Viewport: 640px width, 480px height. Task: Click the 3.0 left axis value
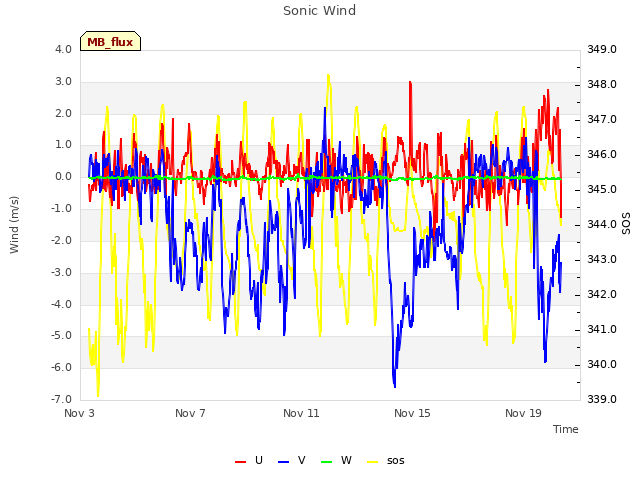tap(63, 81)
